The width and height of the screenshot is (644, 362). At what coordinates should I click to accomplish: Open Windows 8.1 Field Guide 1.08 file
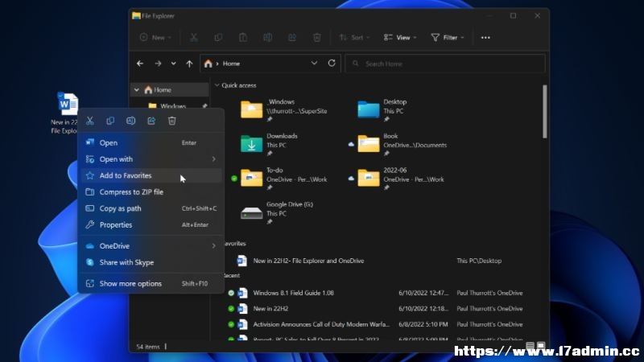tap(293, 293)
